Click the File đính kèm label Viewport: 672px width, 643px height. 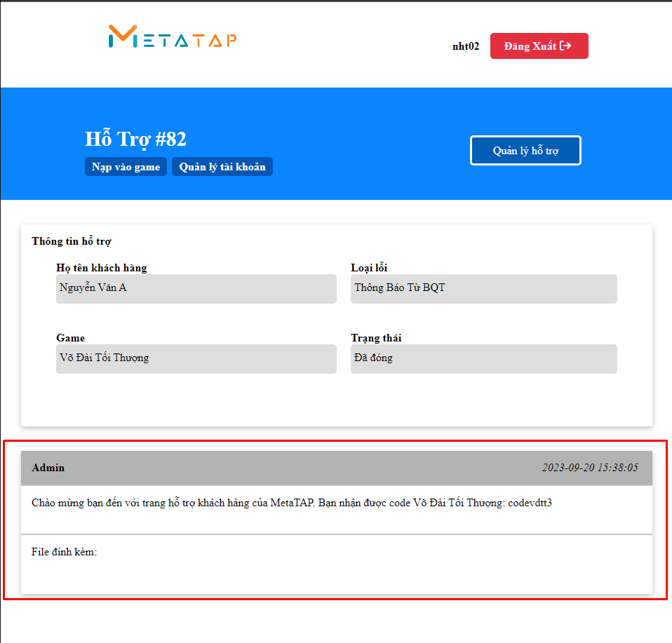pos(64,552)
